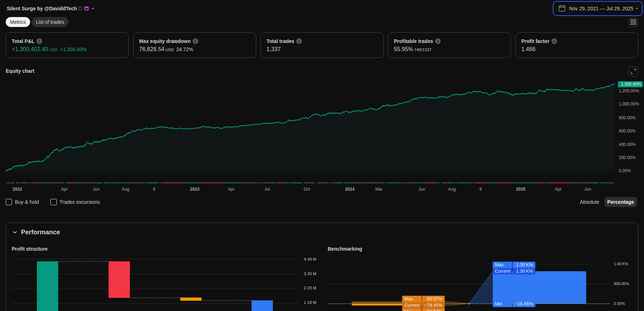
Task: Click the green bar in Profit structure chart
Action: [48, 286]
